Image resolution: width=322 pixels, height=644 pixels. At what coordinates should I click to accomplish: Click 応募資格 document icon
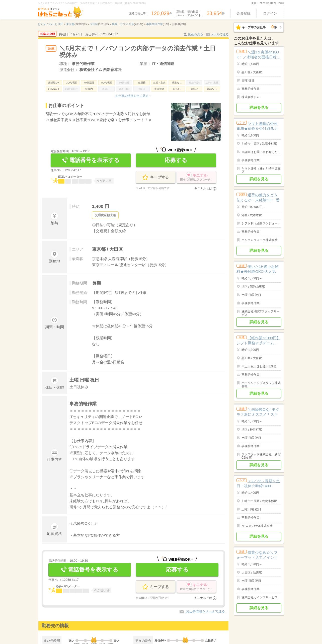(54, 527)
